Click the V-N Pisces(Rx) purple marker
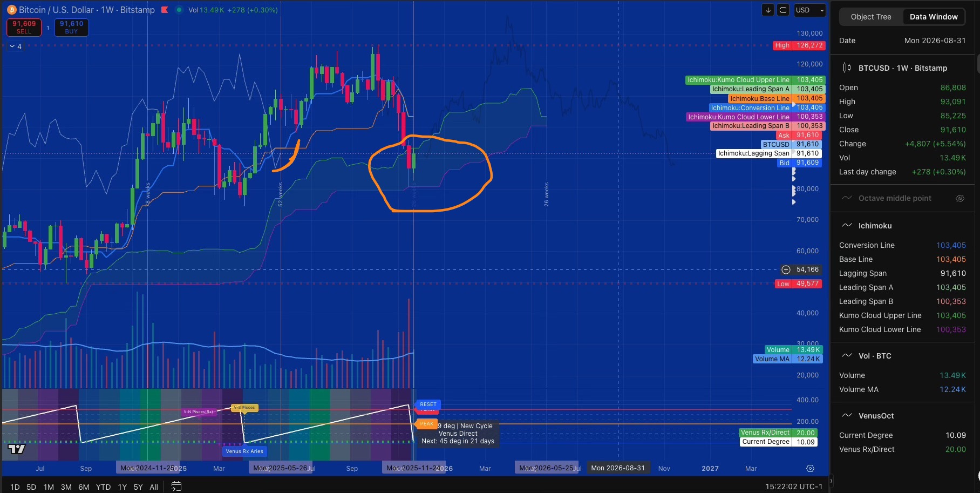The height and width of the screenshot is (493, 980). click(199, 412)
